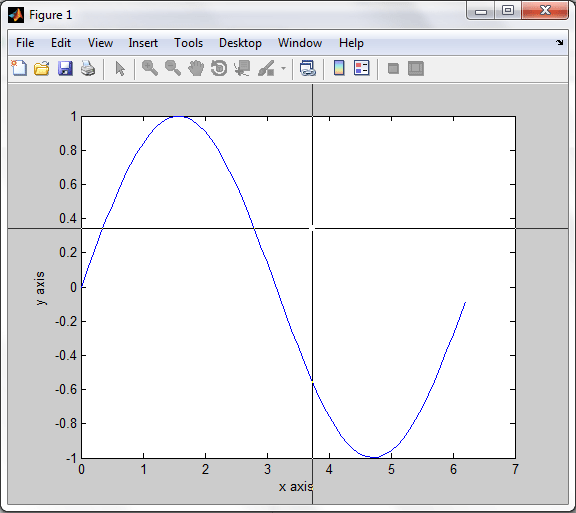Click the New Figure icon
This screenshot has width=576, height=513.
[19, 68]
